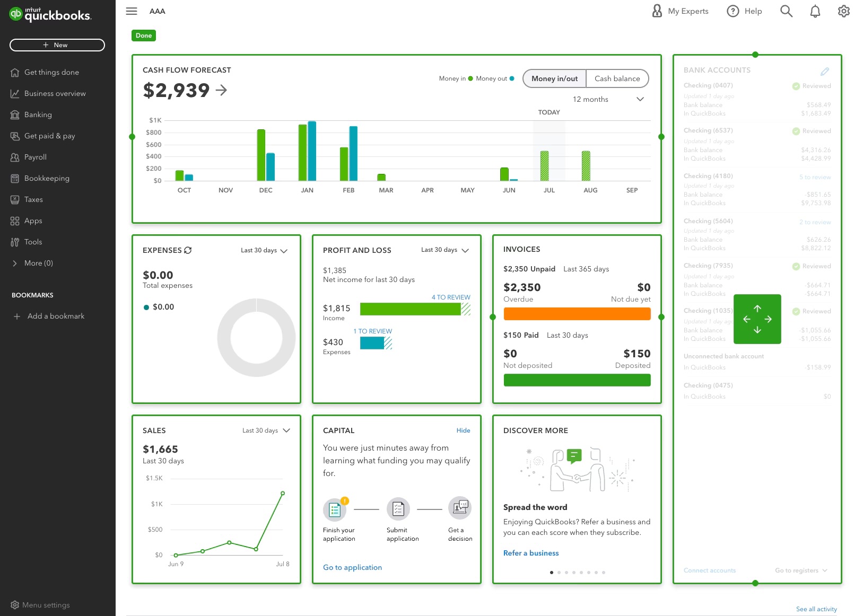Open the Search magnifier icon
The image size is (863, 616).
(787, 11)
